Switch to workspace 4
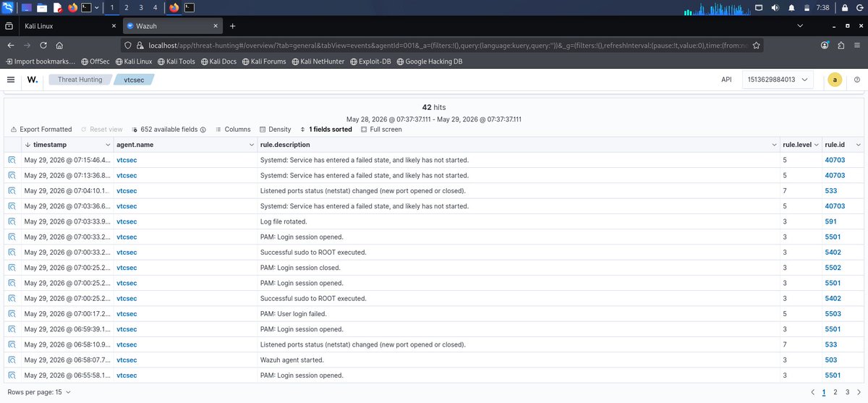The height and width of the screenshot is (403, 868). 155,7
